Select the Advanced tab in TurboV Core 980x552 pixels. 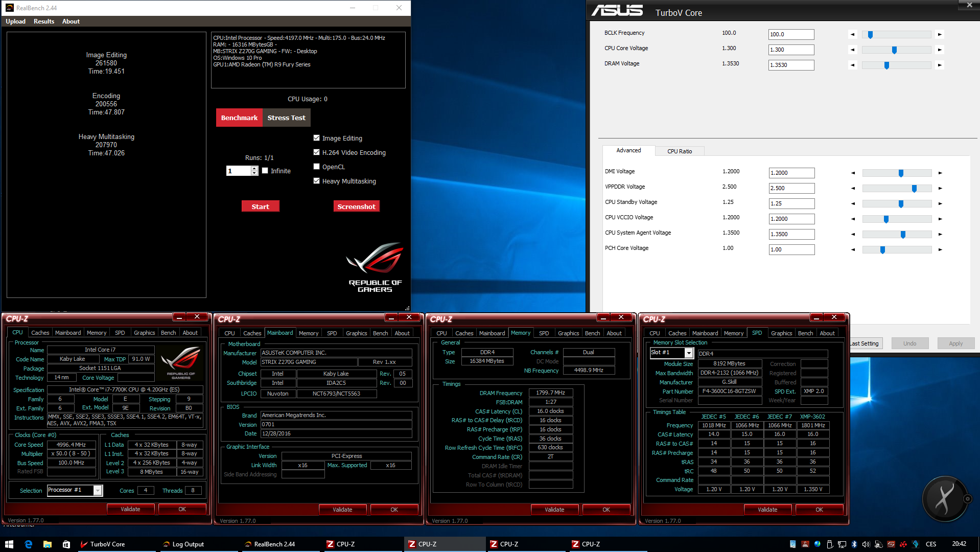click(628, 150)
